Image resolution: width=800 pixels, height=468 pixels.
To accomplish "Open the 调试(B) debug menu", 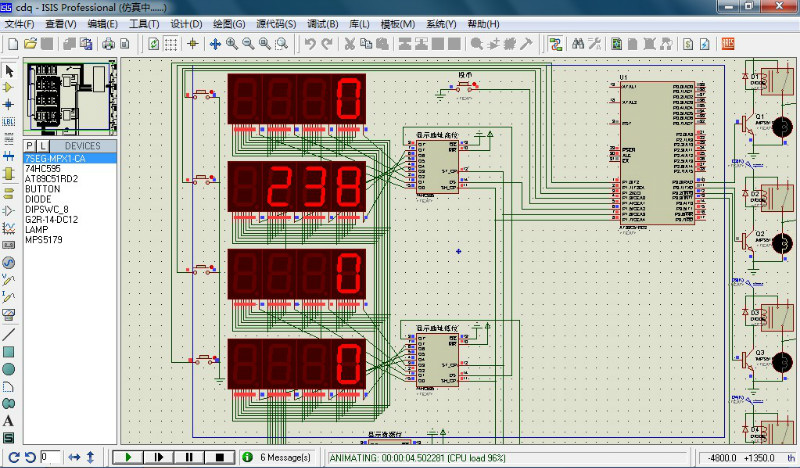I will pyautogui.click(x=323, y=24).
